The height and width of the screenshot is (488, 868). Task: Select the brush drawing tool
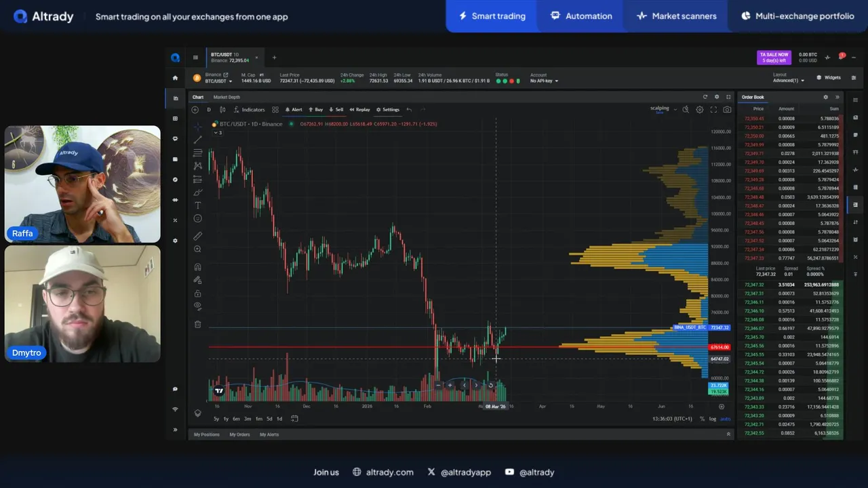pyautogui.click(x=197, y=192)
